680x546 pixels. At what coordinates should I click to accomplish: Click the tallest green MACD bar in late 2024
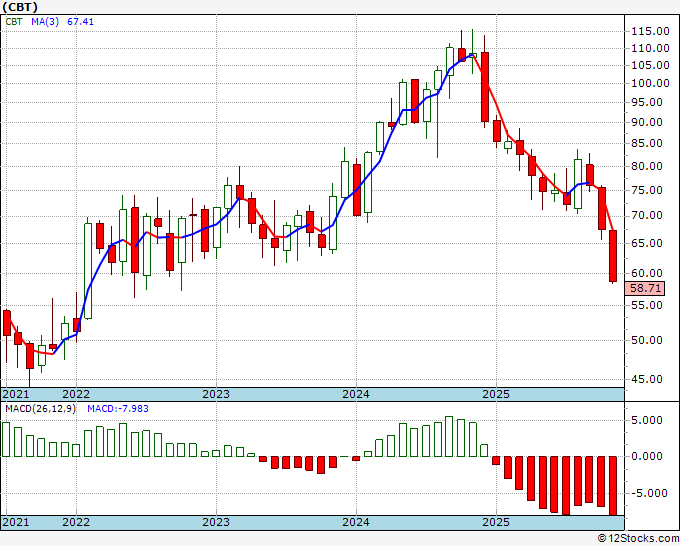point(449,437)
